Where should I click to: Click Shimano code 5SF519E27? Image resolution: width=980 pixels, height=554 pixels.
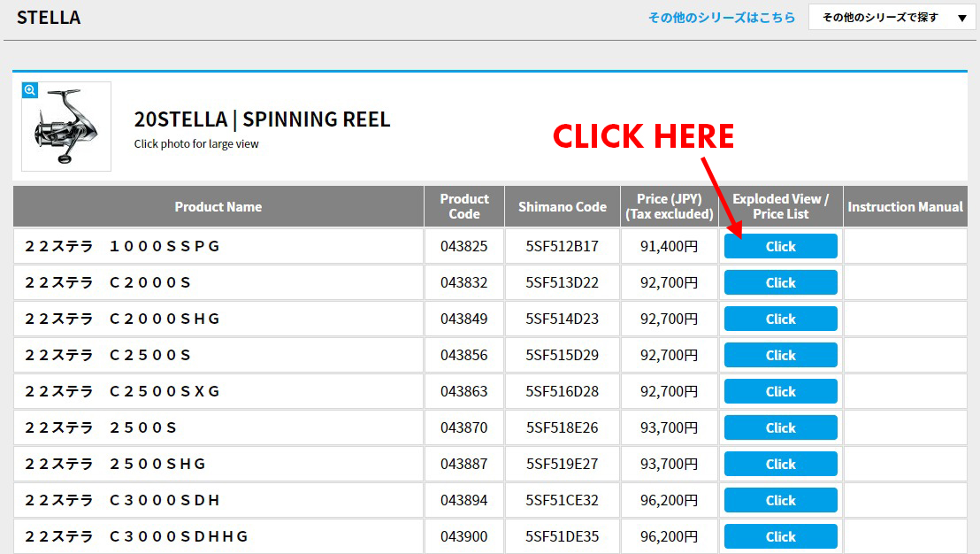coord(562,464)
